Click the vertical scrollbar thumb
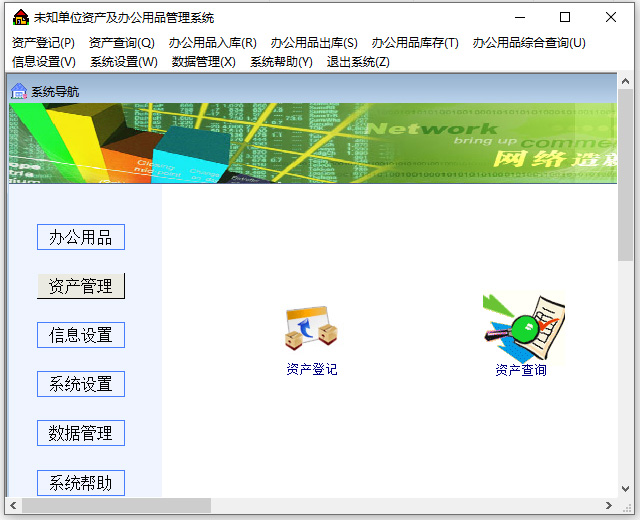The height and width of the screenshot is (520, 640). point(625,175)
